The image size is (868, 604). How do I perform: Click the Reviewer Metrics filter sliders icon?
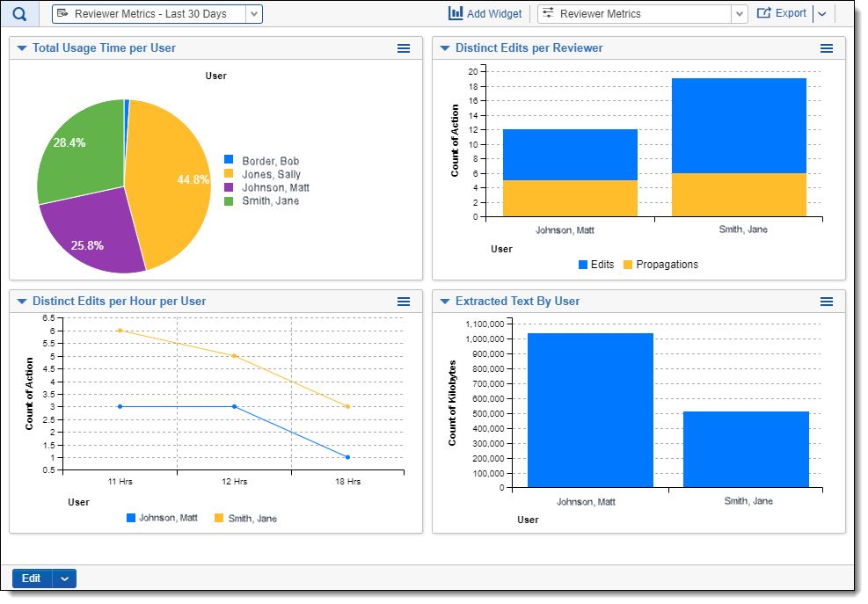pyautogui.click(x=548, y=13)
